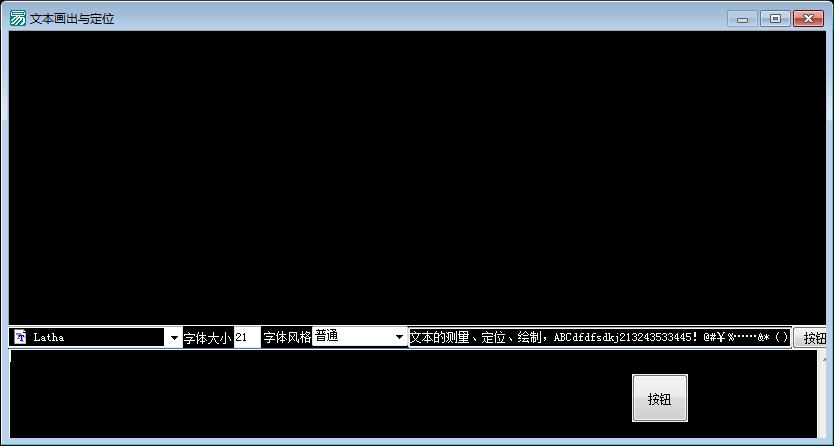Click the small 按钮 button right of text field
Image resolution: width=834 pixels, height=446 pixels.
810,338
